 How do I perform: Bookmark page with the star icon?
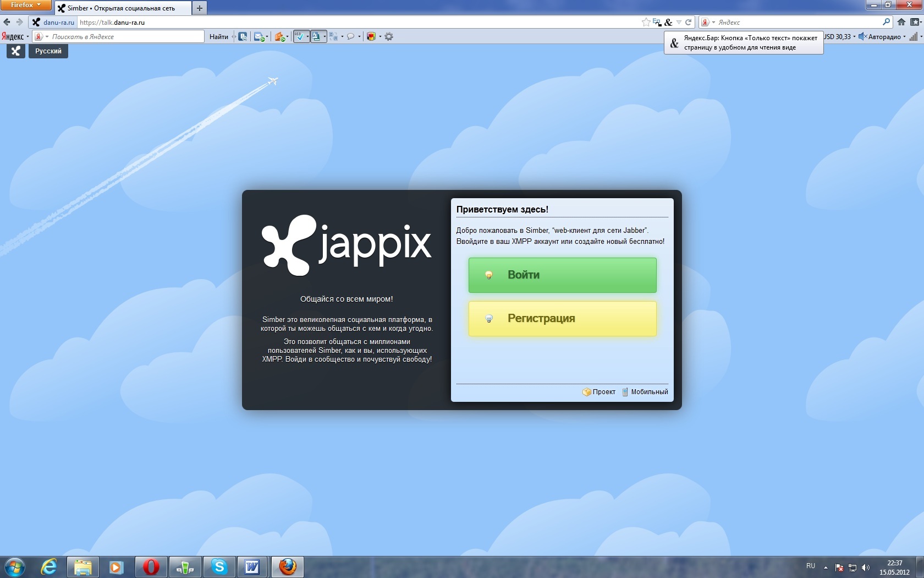point(646,23)
